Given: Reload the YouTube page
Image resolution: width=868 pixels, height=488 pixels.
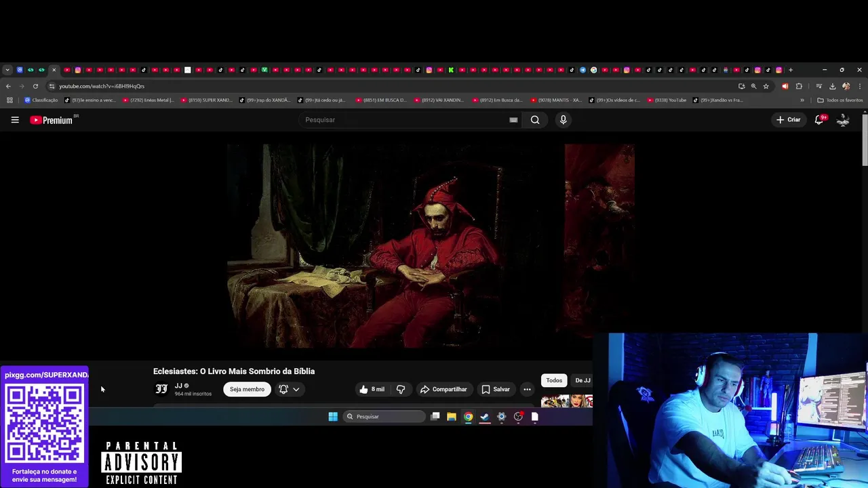Looking at the screenshot, I should tap(35, 86).
